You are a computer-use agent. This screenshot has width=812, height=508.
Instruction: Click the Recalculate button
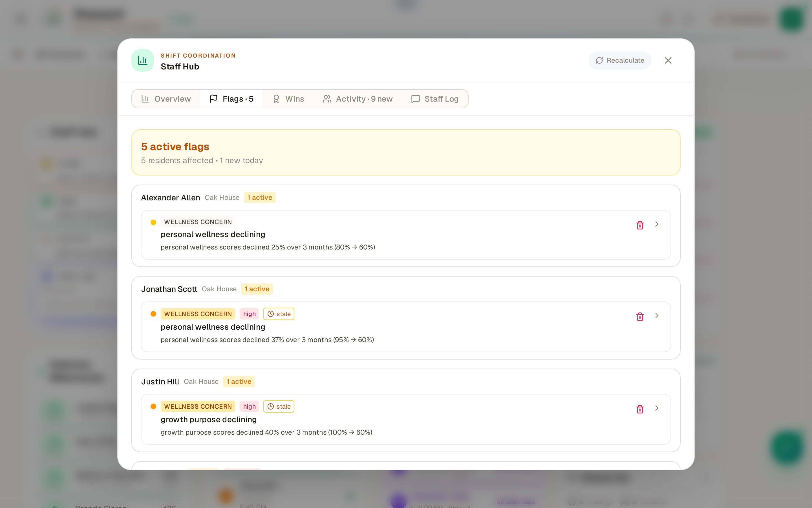pyautogui.click(x=620, y=60)
